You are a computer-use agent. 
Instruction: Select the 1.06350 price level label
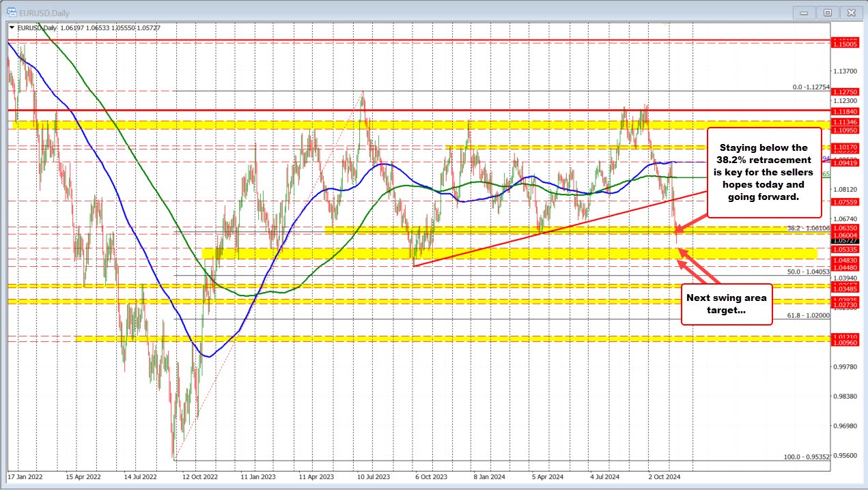pyautogui.click(x=844, y=227)
